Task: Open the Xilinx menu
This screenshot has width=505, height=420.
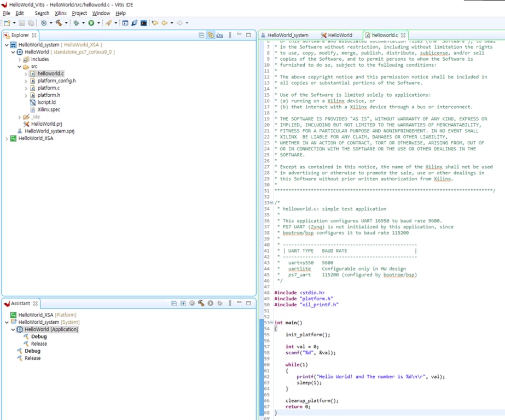Action: coord(60,13)
